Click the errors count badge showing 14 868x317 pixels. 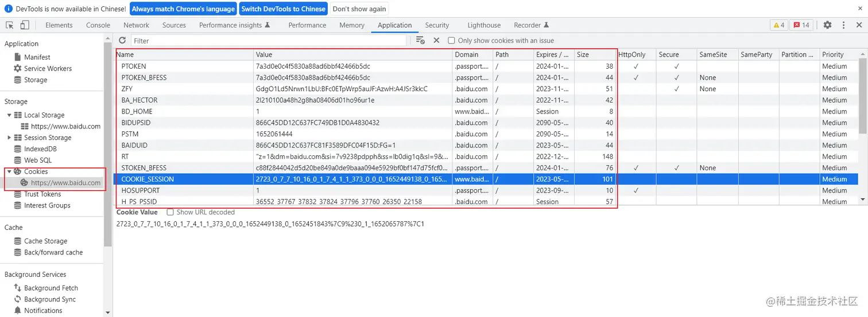click(801, 25)
